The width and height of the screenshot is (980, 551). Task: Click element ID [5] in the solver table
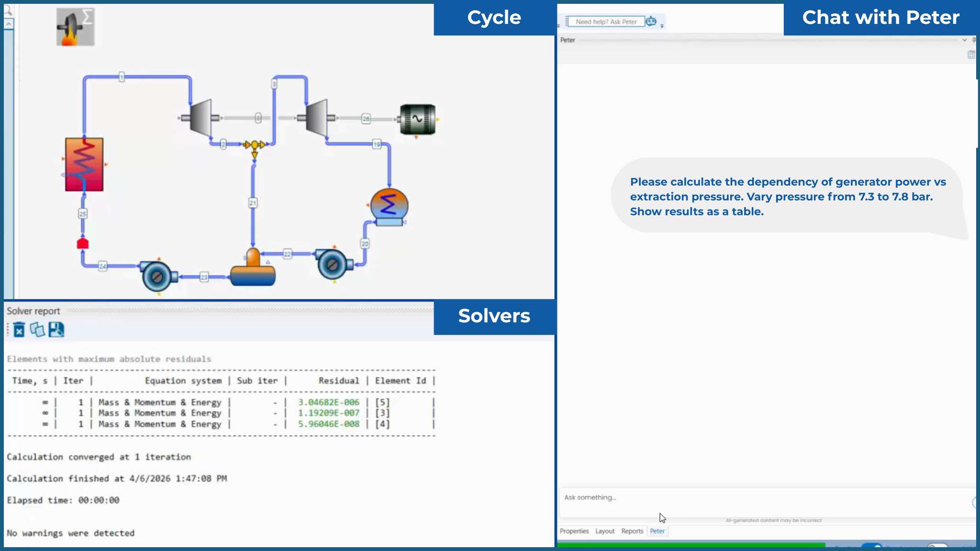tap(382, 402)
